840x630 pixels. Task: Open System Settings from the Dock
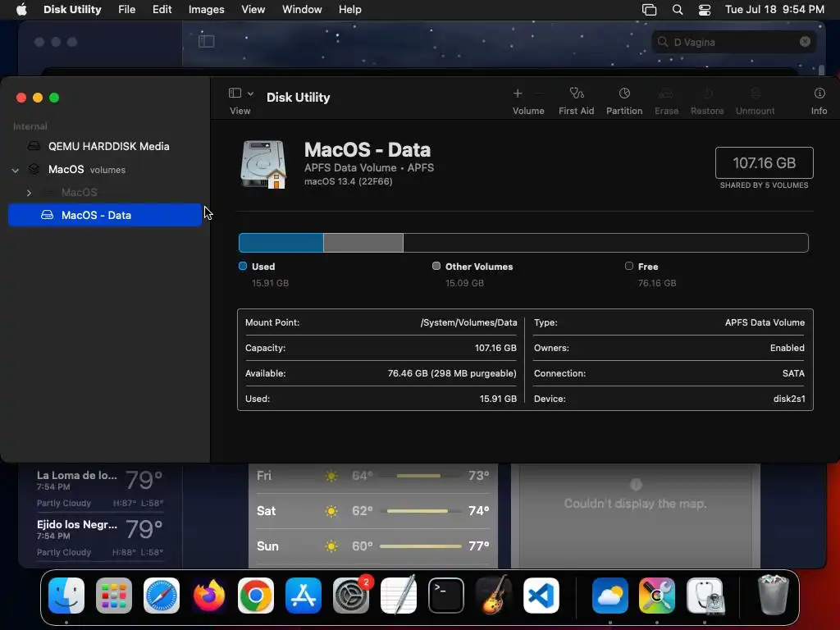click(351, 596)
